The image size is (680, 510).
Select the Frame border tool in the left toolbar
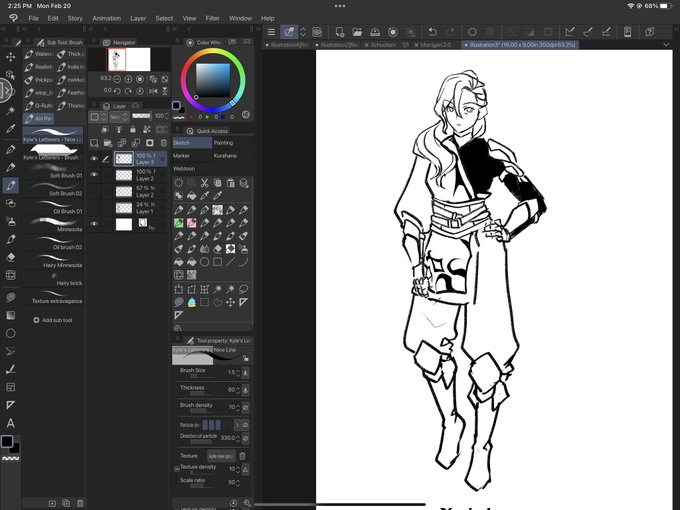10,387
